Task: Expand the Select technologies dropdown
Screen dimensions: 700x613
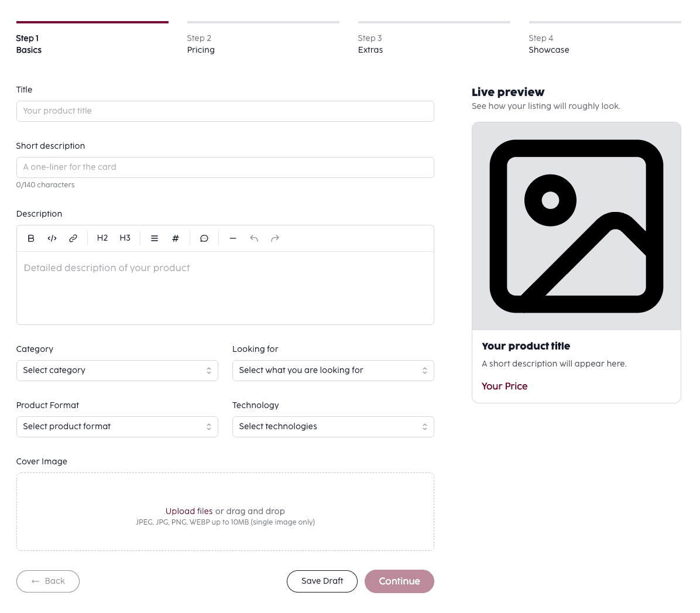Action: click(x=333, y=427)
